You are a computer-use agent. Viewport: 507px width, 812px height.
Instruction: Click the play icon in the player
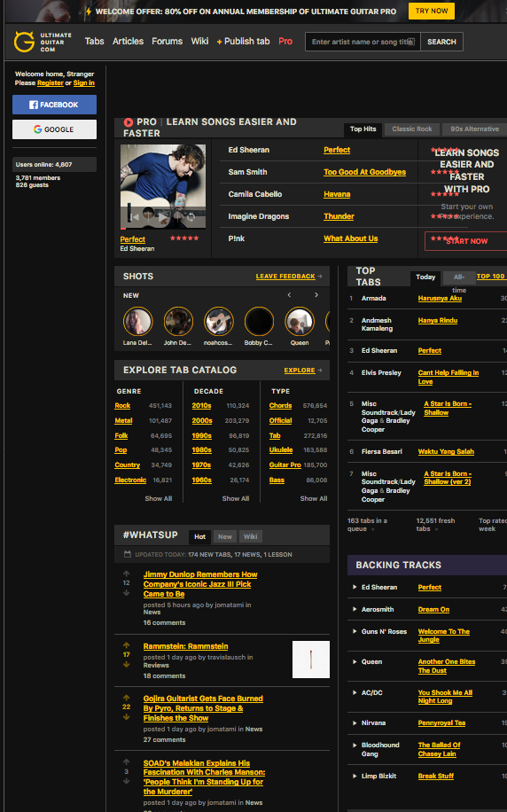[162, 216]
